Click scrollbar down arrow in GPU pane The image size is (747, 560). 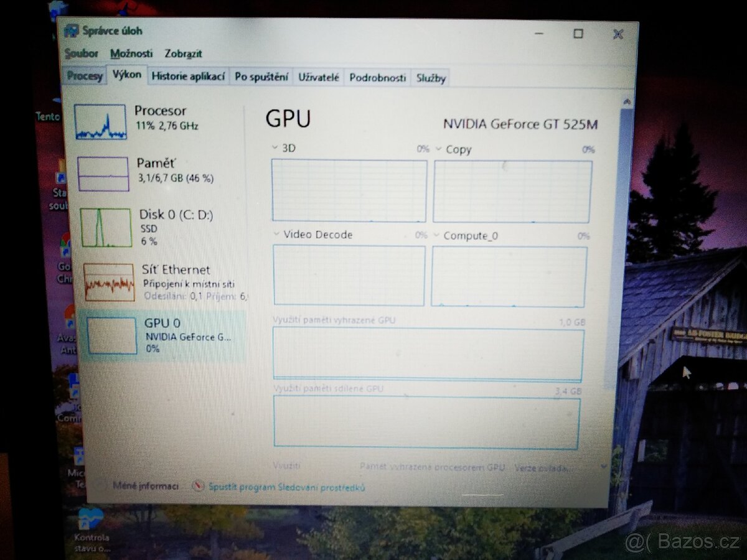604,465
